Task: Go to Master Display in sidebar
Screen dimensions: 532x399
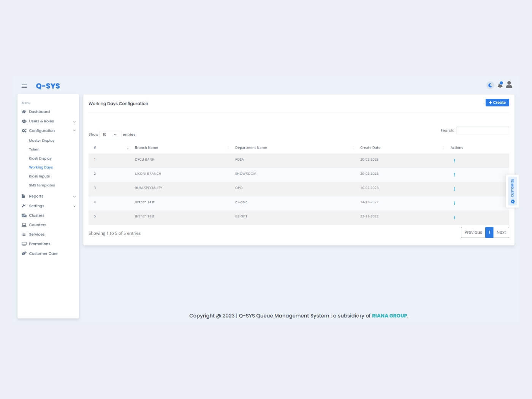Action: click(x=42, y=141)
